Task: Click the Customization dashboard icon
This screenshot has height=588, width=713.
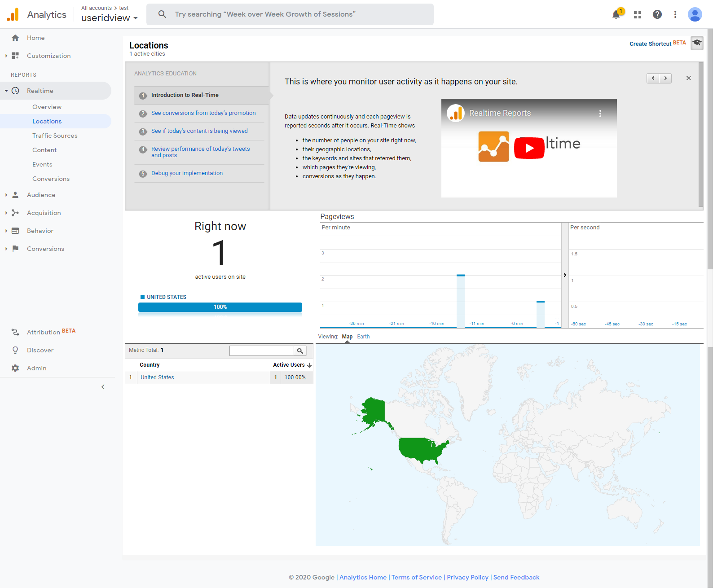Action: click(15, 56)
